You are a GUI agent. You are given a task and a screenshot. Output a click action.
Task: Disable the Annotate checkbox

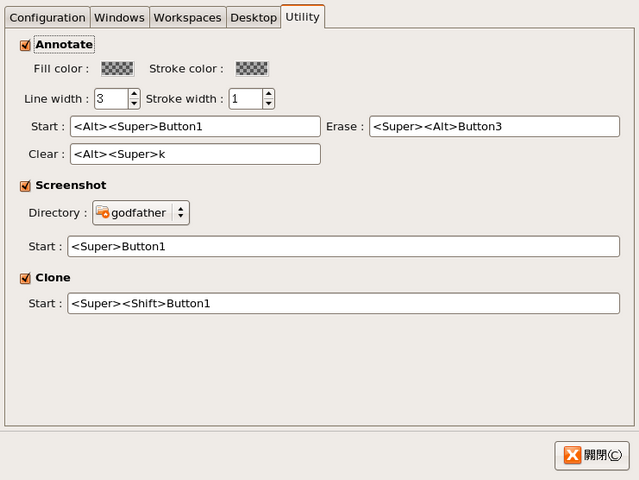click(25, 45)
